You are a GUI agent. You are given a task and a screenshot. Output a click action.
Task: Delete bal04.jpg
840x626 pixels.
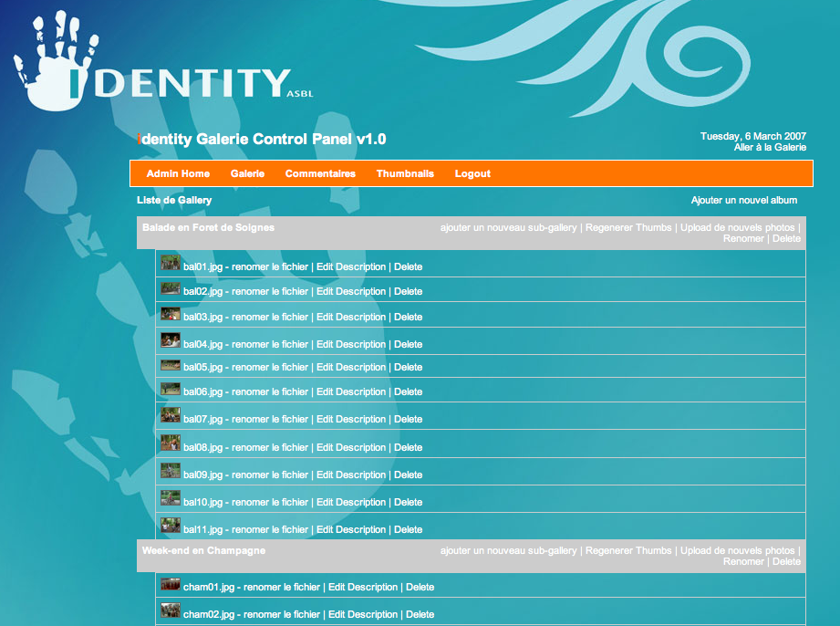click(409, 344)
